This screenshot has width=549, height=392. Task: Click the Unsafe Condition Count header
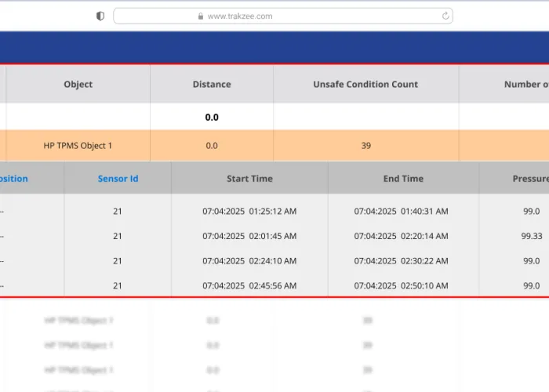click(365, 85)
